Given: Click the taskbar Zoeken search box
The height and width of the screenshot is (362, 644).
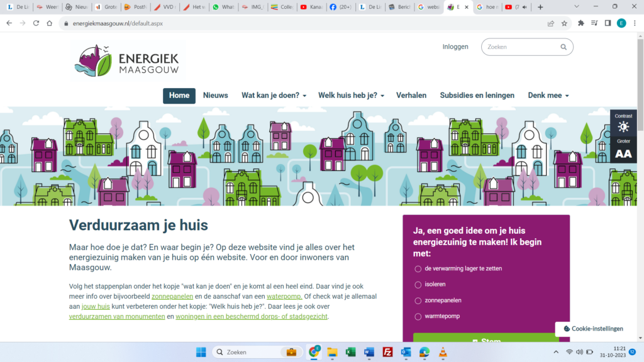Looking at the screenshot, I should click(257, 352).
